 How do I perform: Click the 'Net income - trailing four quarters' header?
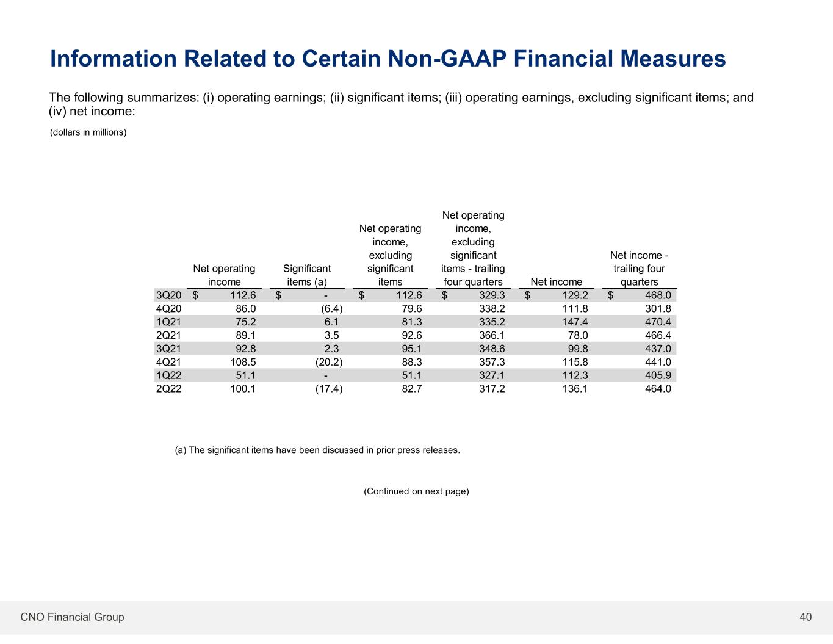click(x=639, y=268)
